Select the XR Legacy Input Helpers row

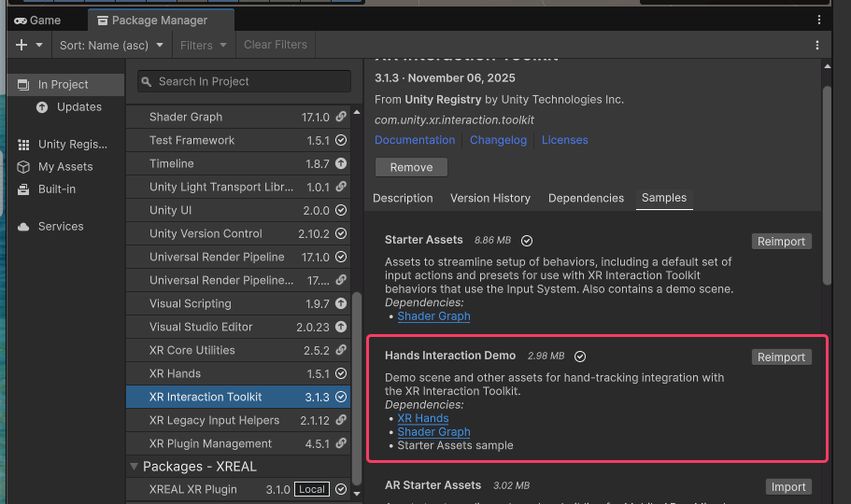238,420
